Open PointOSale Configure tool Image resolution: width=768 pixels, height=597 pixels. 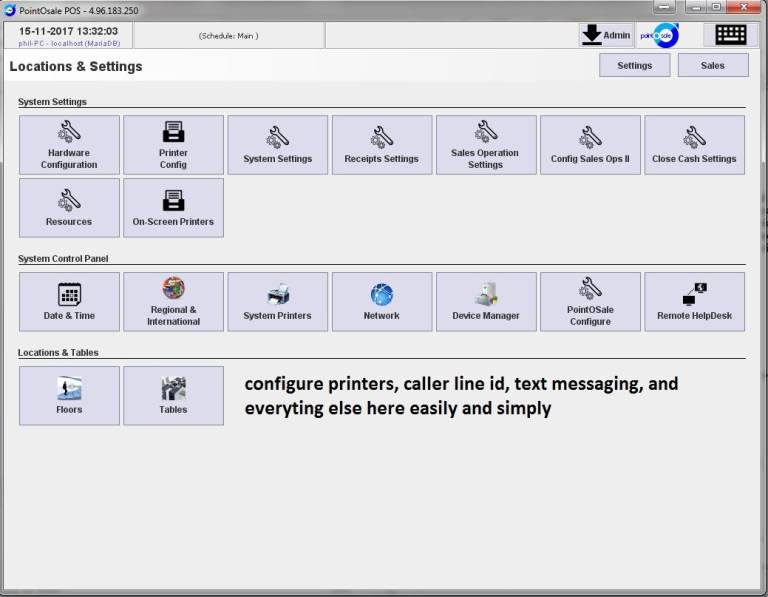click(x=590, y=302)
